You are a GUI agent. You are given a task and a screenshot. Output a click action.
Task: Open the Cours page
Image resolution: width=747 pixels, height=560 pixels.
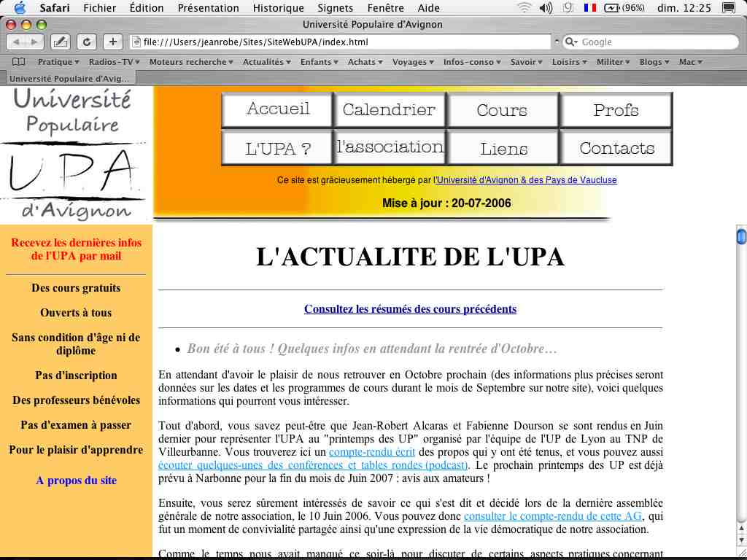[502, 109]
